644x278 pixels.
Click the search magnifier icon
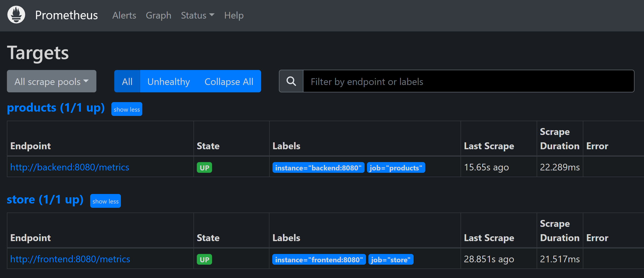[x=291, y=81]
